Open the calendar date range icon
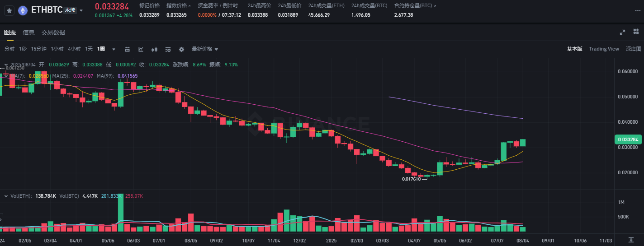Viewport: 644px width, 246px height. click(127, 49)
